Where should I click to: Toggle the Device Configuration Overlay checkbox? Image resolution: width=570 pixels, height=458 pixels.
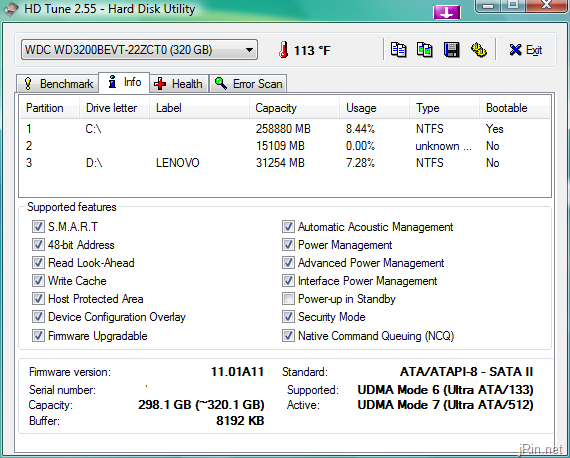(x=38, y=317)
